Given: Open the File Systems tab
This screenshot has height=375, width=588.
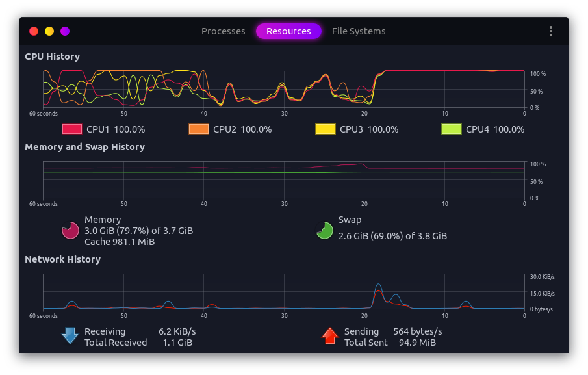Looking at the screenshot, I should (x=359, y=31).
